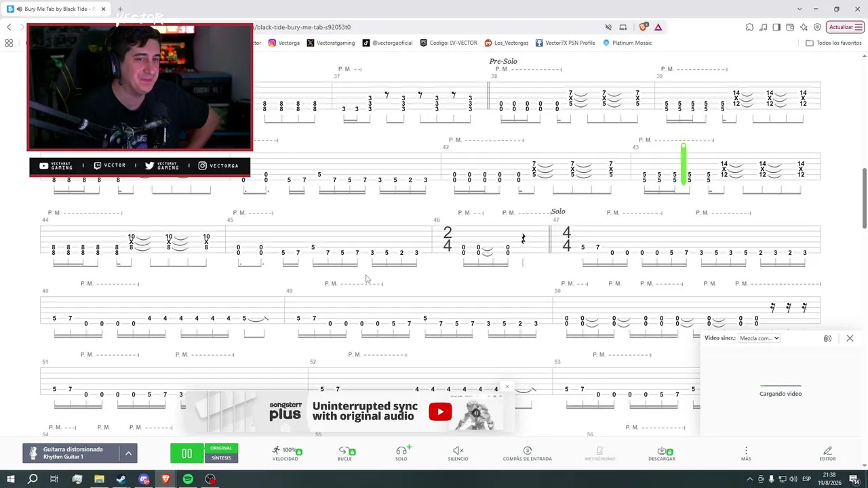This screenshot has width=868, height=488.
Task: Open the Vectorga Instagram bookmark
Action: point(284,43)
